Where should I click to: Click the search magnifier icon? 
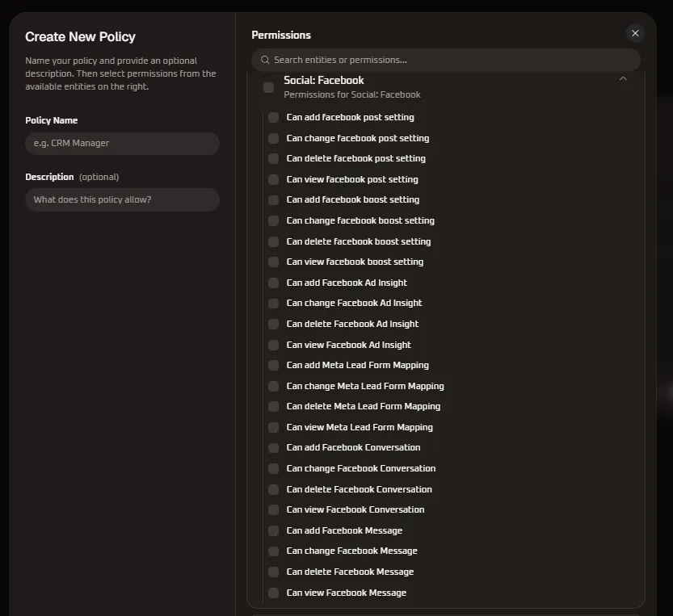[x=265, y=60]
